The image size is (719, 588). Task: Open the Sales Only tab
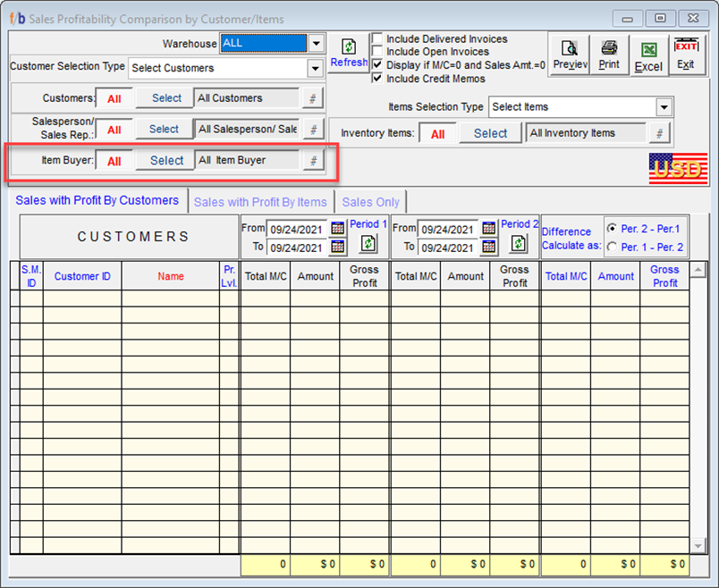coord(370,202)
